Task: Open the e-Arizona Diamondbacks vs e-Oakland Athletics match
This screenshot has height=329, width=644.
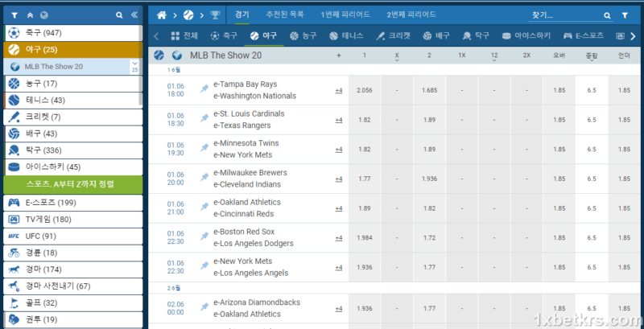Action: [x=257, y=308]
